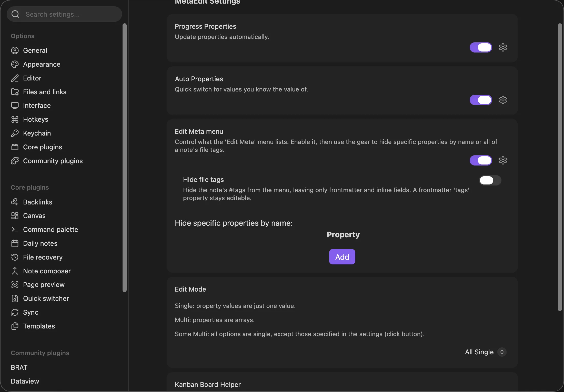Open Files and links settings
Screen dimensions: 564x392
coord(45,92)
